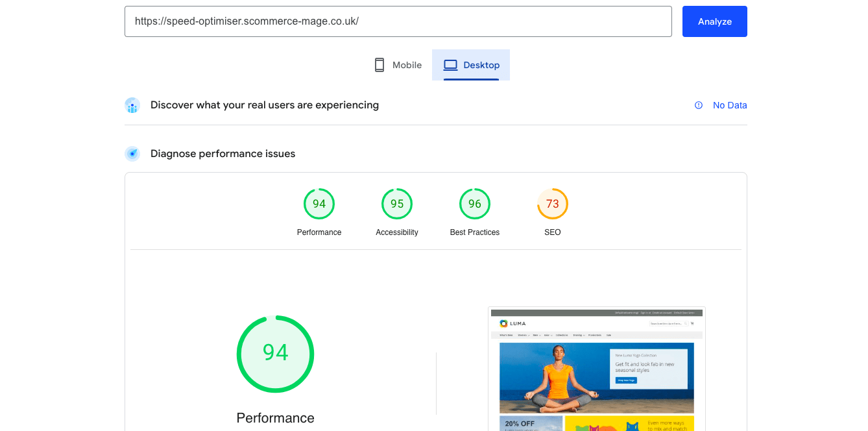Select the Best Practices gauge showing 96

point(475,203)
